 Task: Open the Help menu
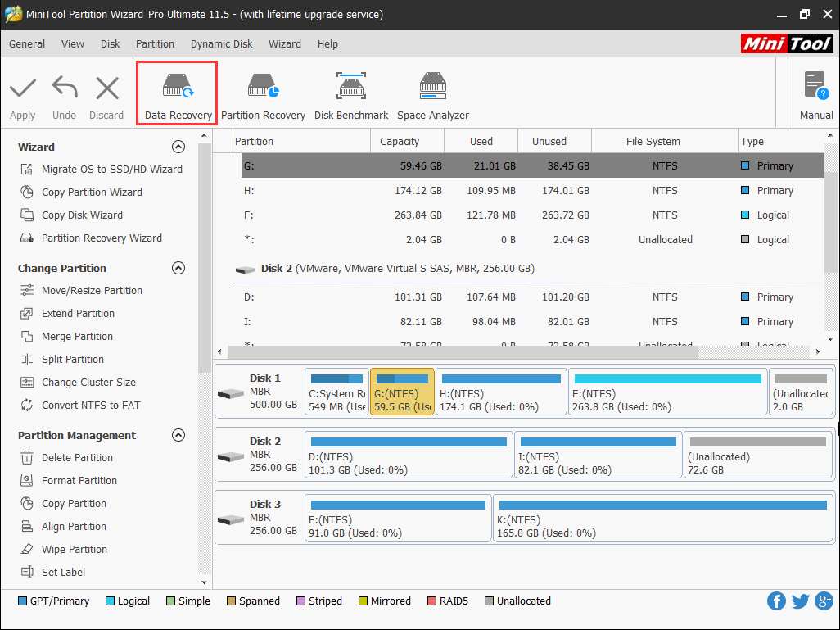coord(327,44)
